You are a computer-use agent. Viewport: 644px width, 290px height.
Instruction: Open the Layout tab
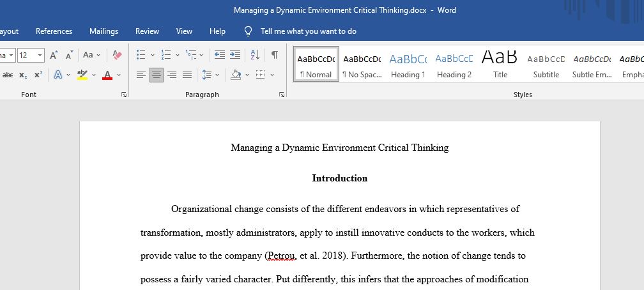[x=9, y=31]
